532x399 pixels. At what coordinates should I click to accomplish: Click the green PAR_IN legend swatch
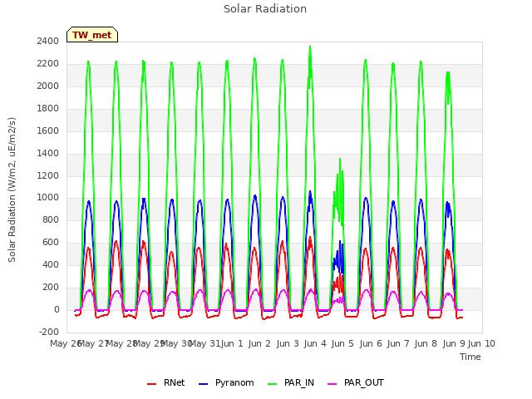(272, 384)
